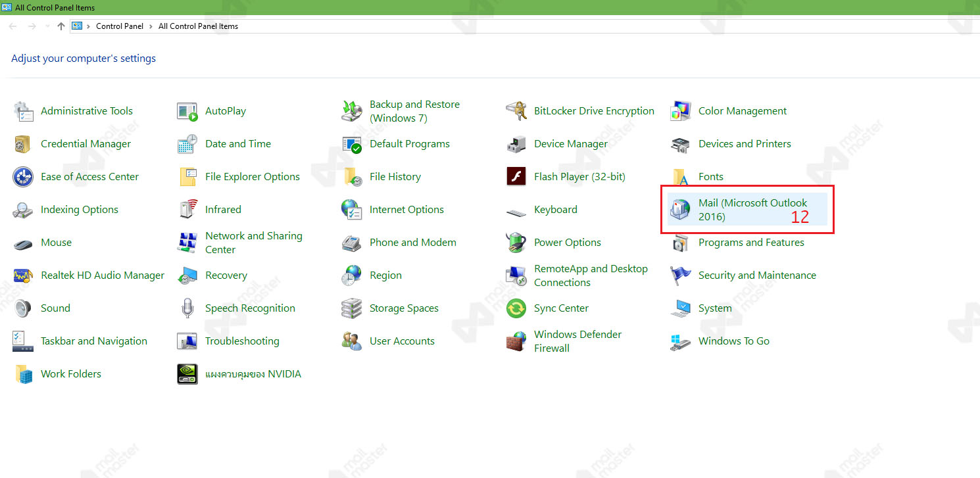The height and width of the screenshot is (478, 980).
Task: Click the Default Programs icon
Action: click(352, 144)
